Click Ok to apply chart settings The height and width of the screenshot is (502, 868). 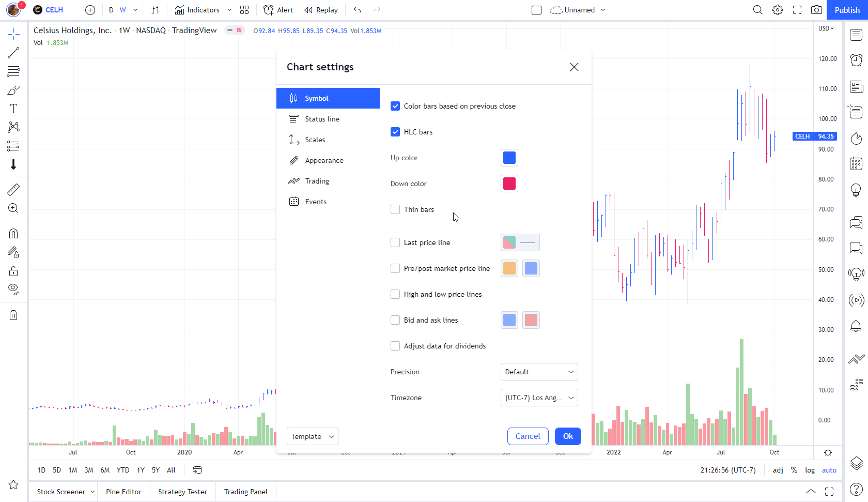pos(568,436)
